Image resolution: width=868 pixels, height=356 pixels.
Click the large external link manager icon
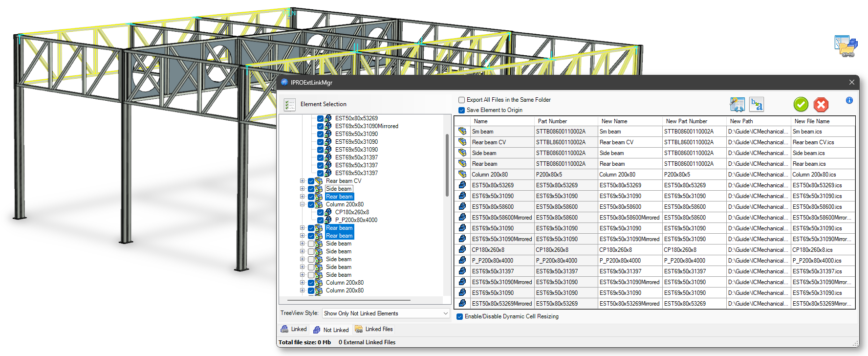coord(846,46)
